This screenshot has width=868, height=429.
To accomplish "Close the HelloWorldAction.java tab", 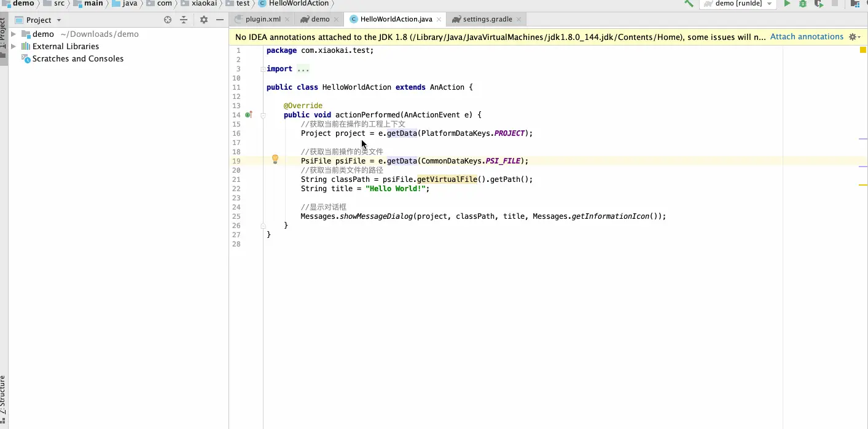I will coord(439,20).
